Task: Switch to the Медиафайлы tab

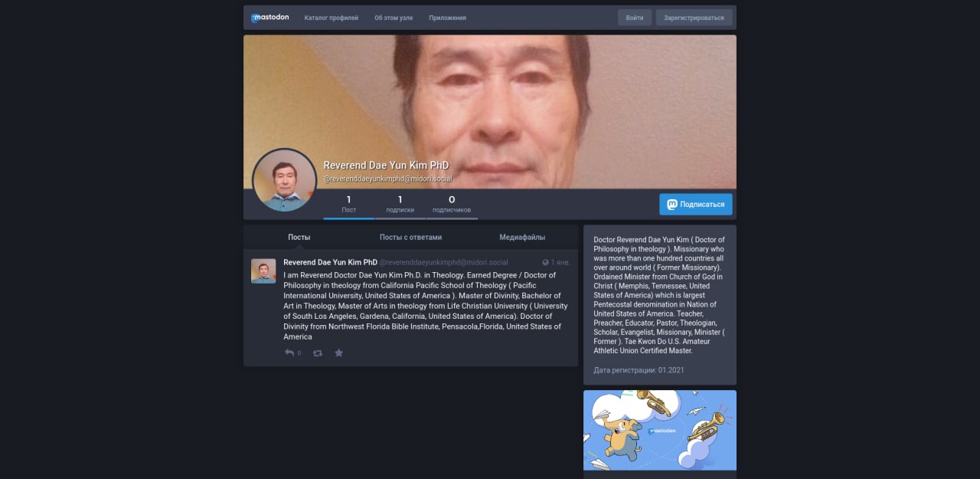Action: click(522, 237)
